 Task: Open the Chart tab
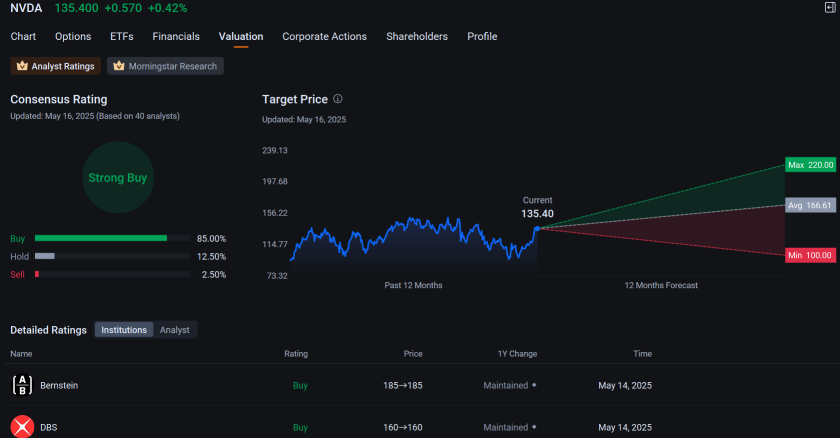pyautogui.click(x=23, y=36)
